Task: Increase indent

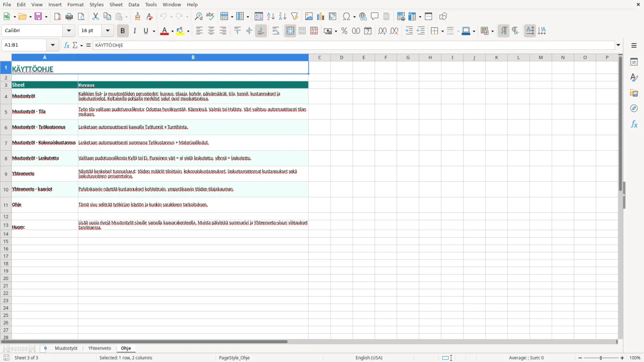Action: pyautogui.click(x=409, y=31)
